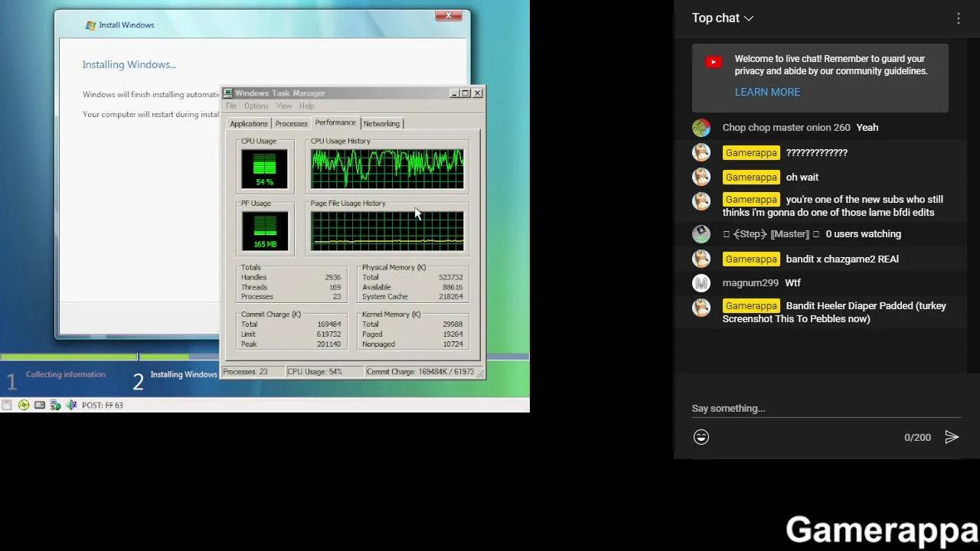Image resolution: width=980 pixels, height=551 pixels.
Task: Open the Top chat dropdown
Action: pos(721,18)
